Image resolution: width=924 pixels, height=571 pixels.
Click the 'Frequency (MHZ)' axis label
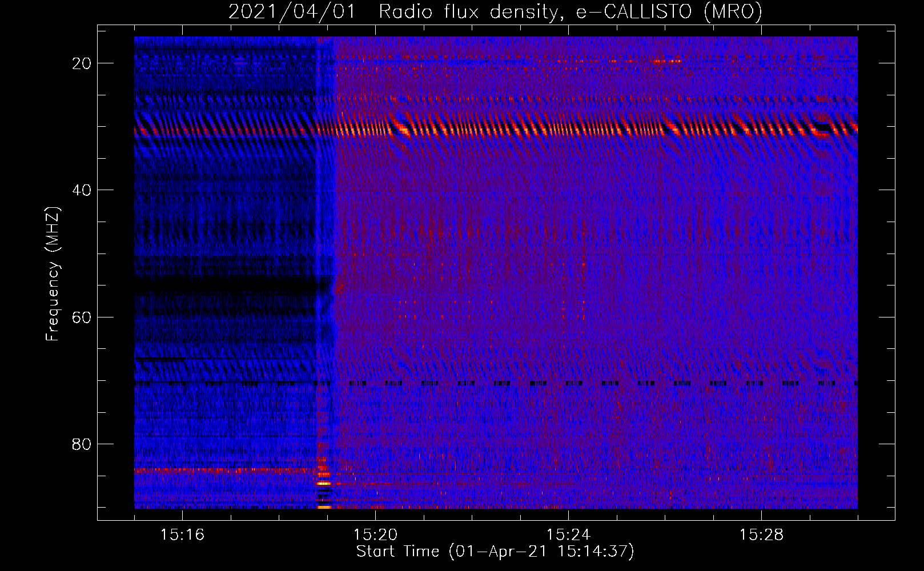pos(53,274)
